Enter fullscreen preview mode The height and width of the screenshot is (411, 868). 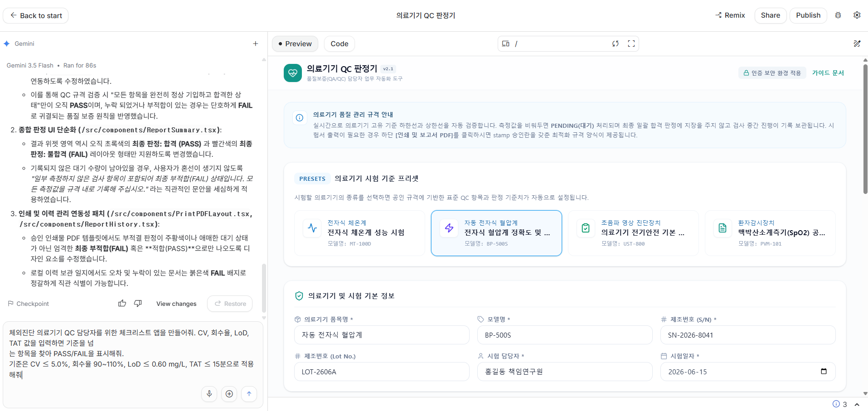pyautogui.click(x=631, y=44)
